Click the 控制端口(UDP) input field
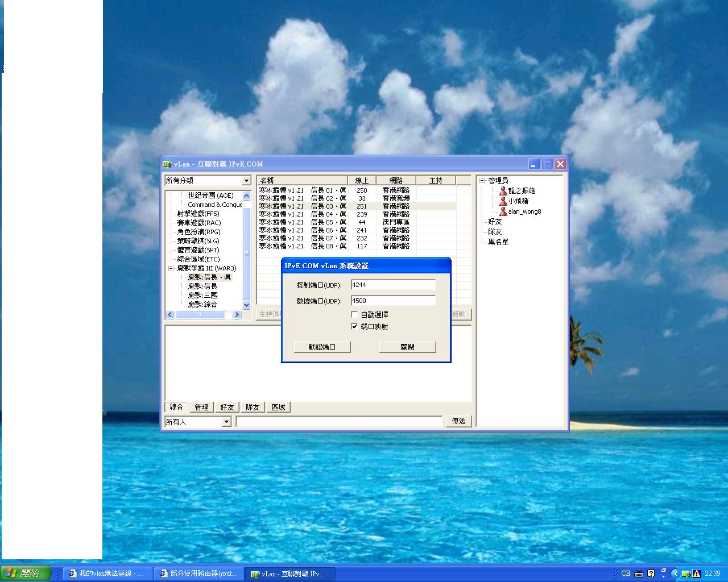The width and height of the screenshot is (728, 582). tap(393, 285)
